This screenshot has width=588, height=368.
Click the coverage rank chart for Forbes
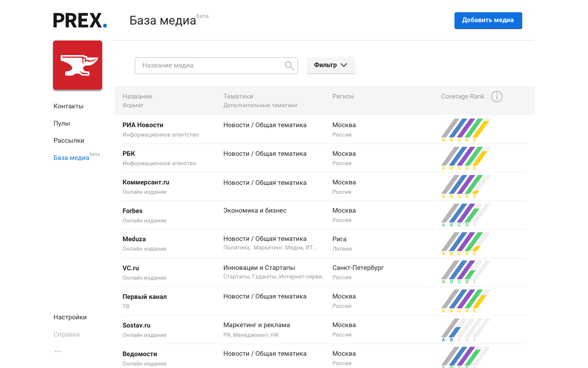465,215
